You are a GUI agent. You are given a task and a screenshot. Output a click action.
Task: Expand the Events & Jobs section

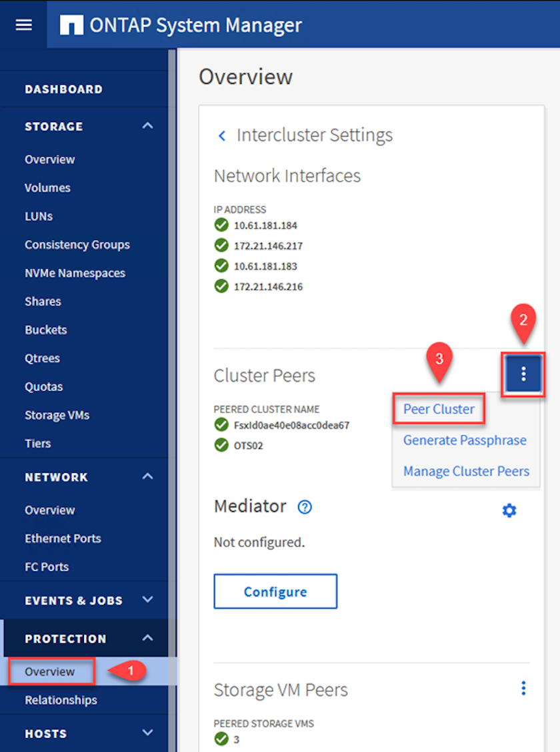(147, 600)
